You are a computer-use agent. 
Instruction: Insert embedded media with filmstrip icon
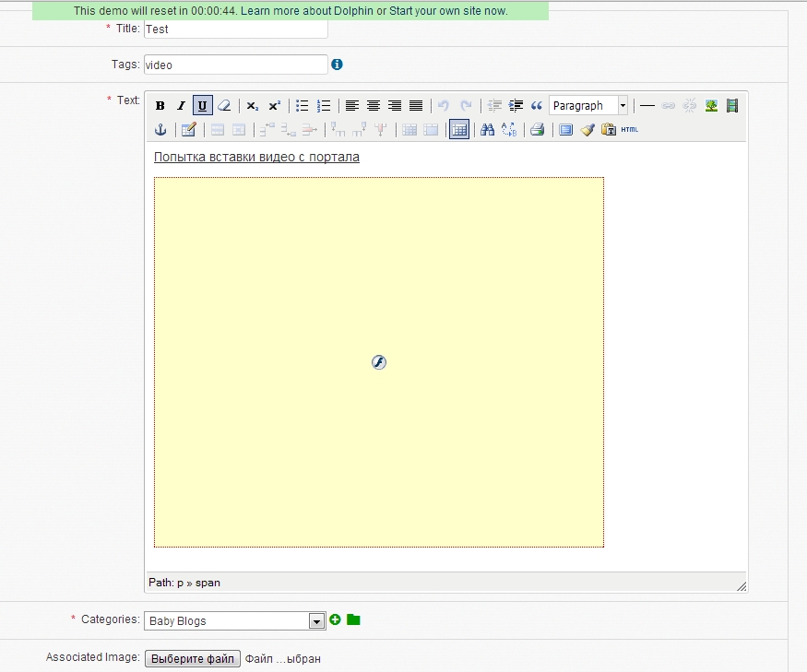[732, 106]
